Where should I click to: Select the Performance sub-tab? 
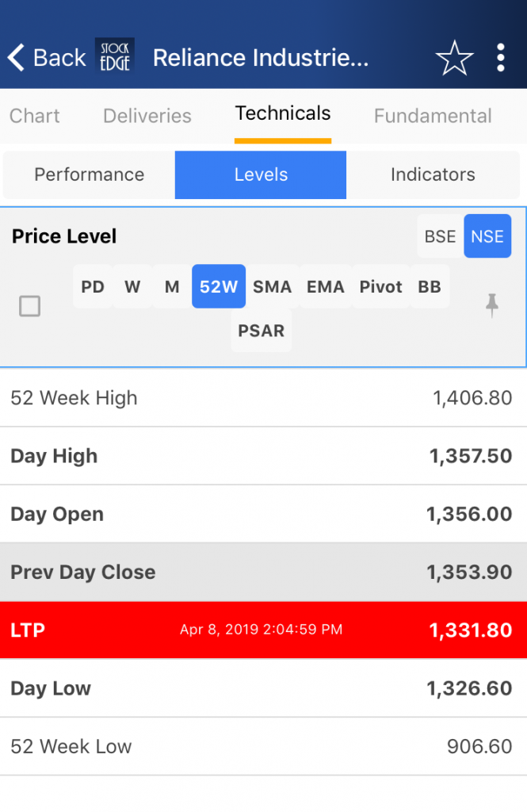tap(89, 174)
